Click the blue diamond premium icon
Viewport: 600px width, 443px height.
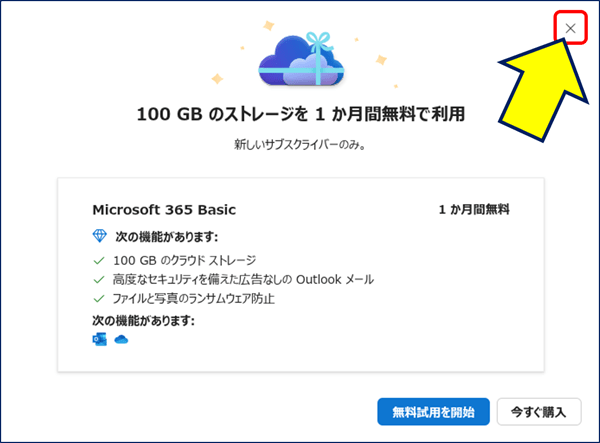pyautogui.click(x=100, y=236)
